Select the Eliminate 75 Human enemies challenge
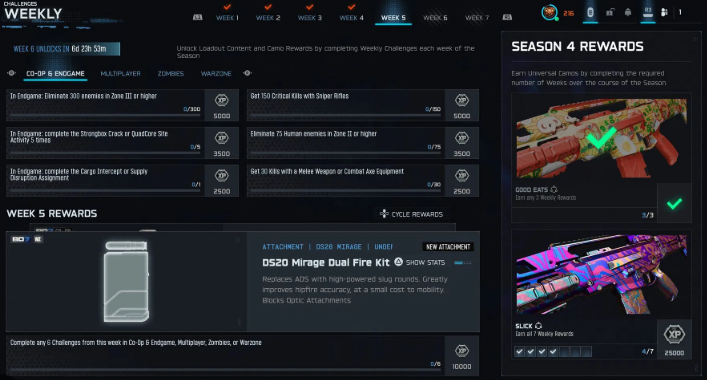The image size is (707, 380). [363, 143]
